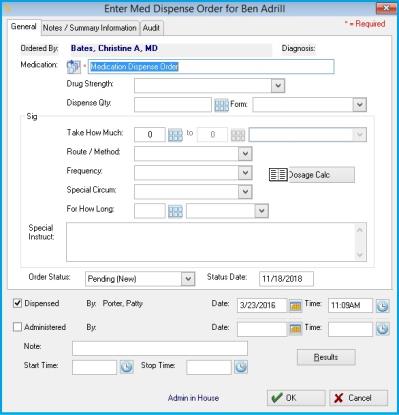
Task: Switch to the Audit tab
Action: tap(151, 28)
